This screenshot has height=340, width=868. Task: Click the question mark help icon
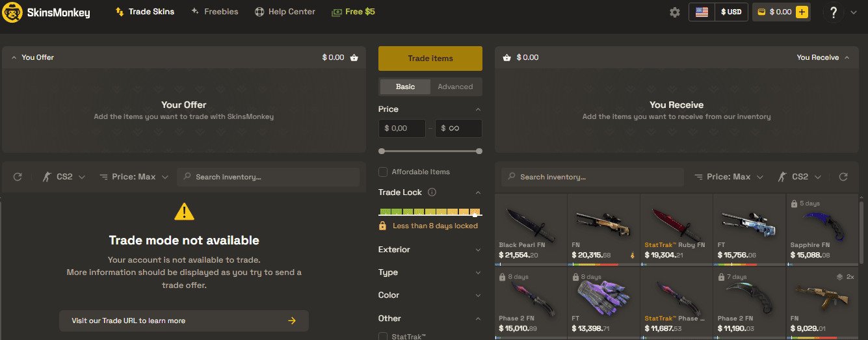click(834, 12)
